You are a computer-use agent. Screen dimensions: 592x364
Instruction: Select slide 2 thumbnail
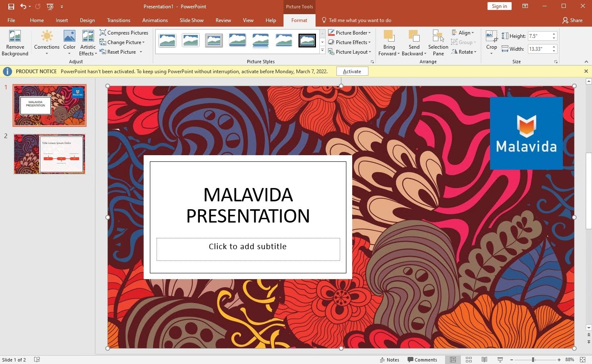(49, 154)
